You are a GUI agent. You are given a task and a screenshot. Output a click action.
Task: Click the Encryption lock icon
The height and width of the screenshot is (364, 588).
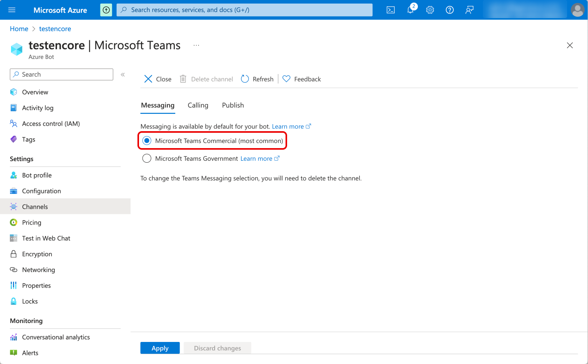point(13,254)
